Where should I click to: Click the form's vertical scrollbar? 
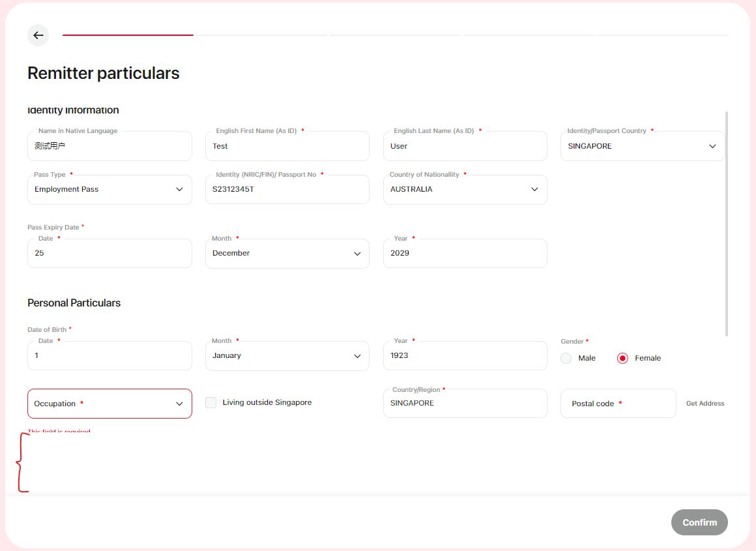[727, 223]
